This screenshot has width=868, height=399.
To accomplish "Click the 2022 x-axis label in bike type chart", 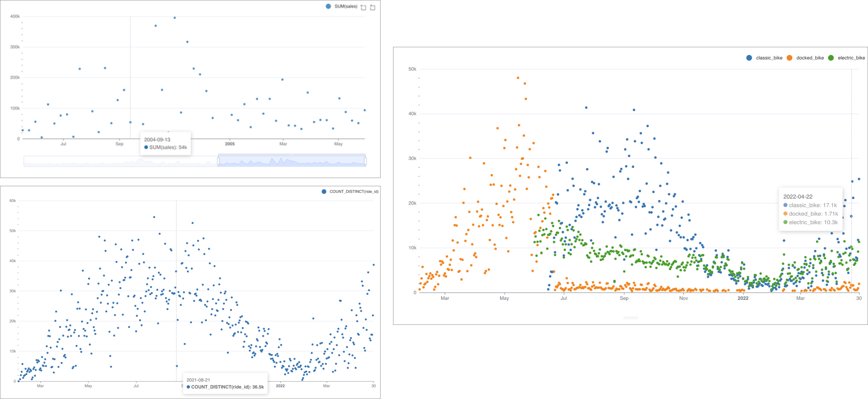I will point(743,298).
